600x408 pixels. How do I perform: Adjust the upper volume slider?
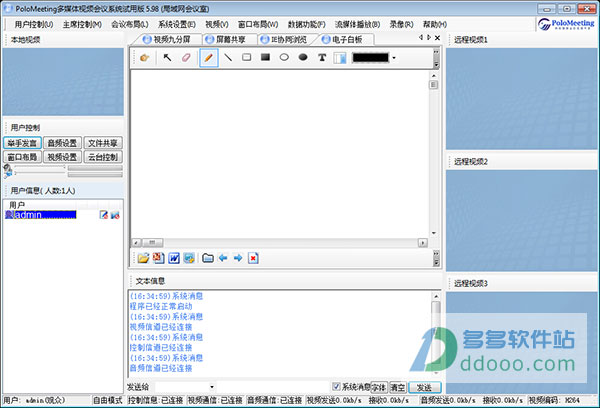tap(40, 167)
